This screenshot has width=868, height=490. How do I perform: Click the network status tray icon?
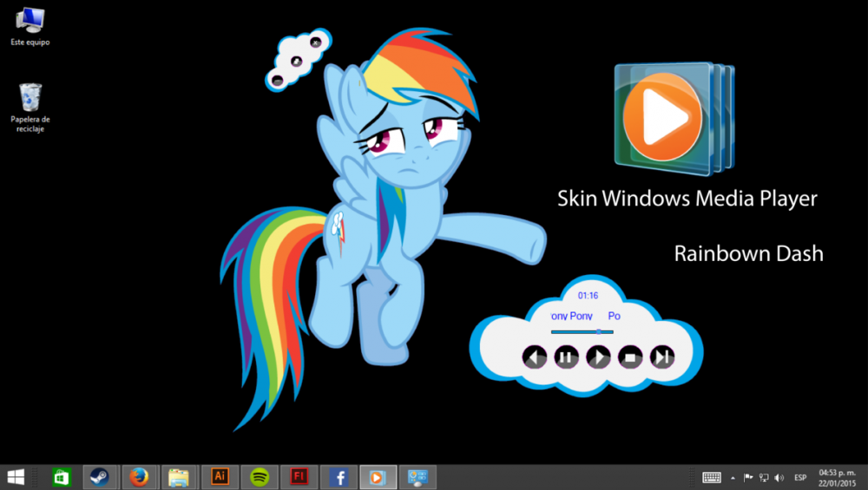pyautogui.click(x=764, y=477)
